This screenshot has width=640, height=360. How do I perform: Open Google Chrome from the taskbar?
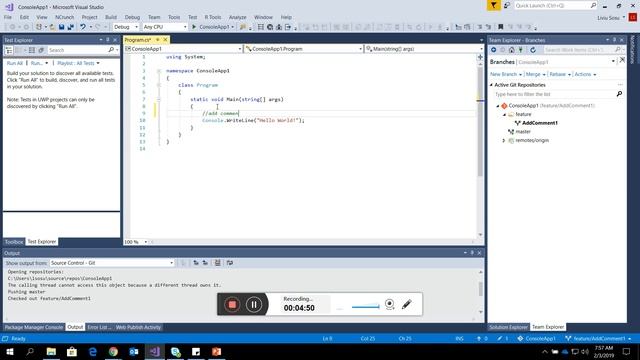(113, 351)
